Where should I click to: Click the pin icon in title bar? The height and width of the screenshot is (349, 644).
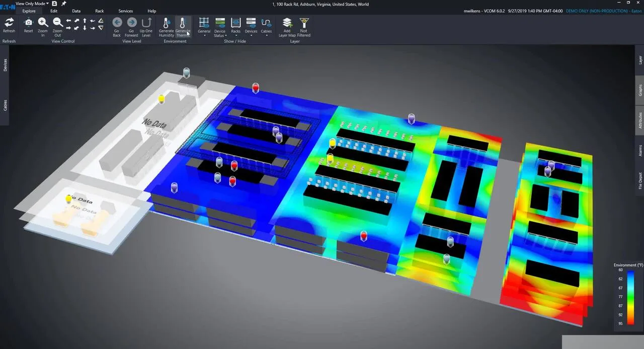pyautogui.click(x=63, y=4)
